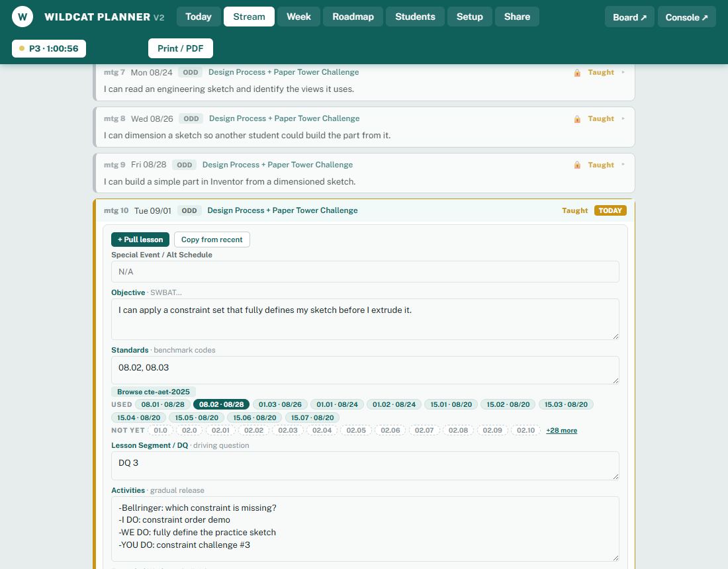Click the TODAY badge on mtg 10

pos(610,210)
